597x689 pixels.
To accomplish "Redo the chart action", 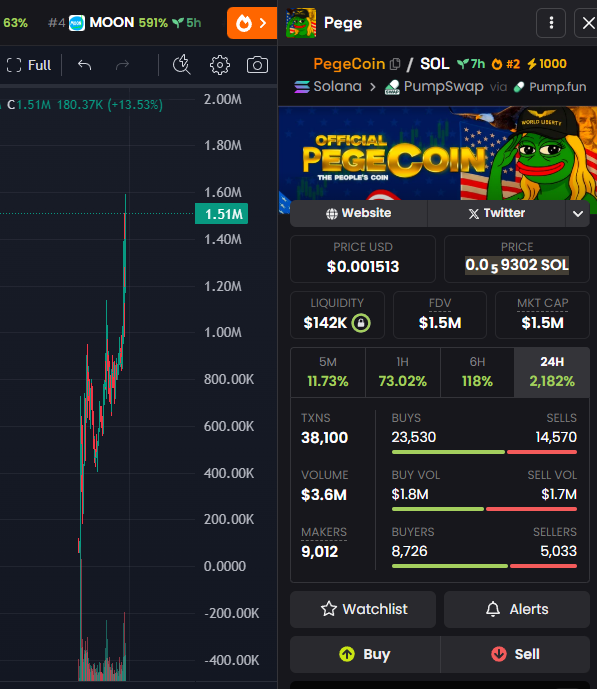I will (122, 65).
